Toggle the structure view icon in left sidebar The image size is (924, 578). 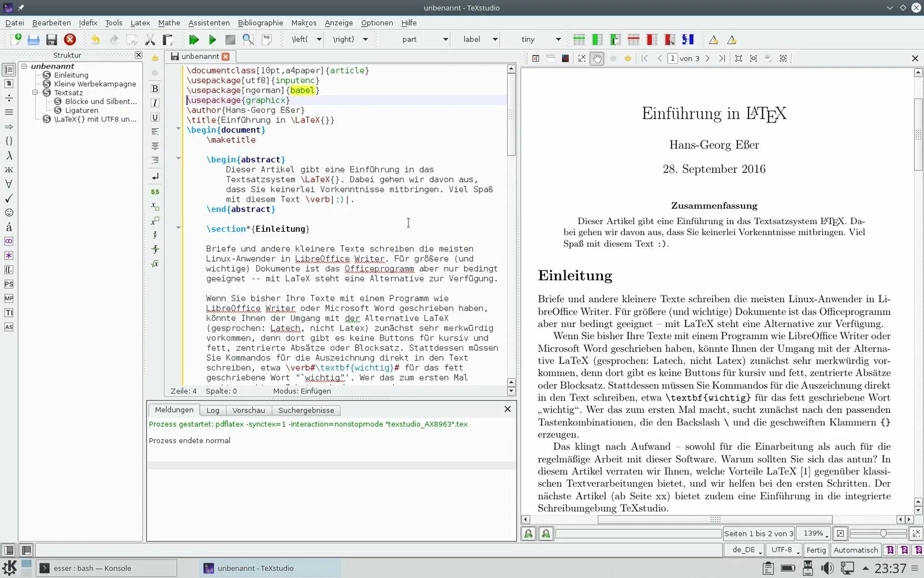(x=9, y=70)
